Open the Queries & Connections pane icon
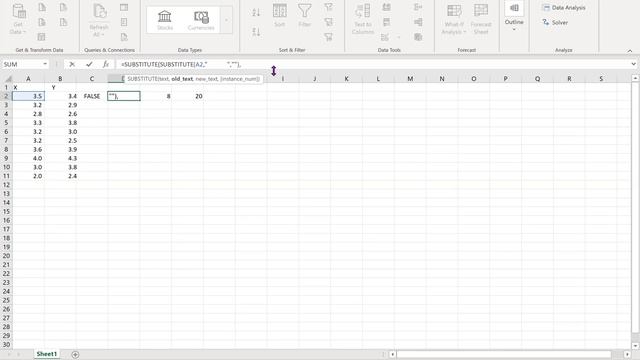 coord(124,7)
